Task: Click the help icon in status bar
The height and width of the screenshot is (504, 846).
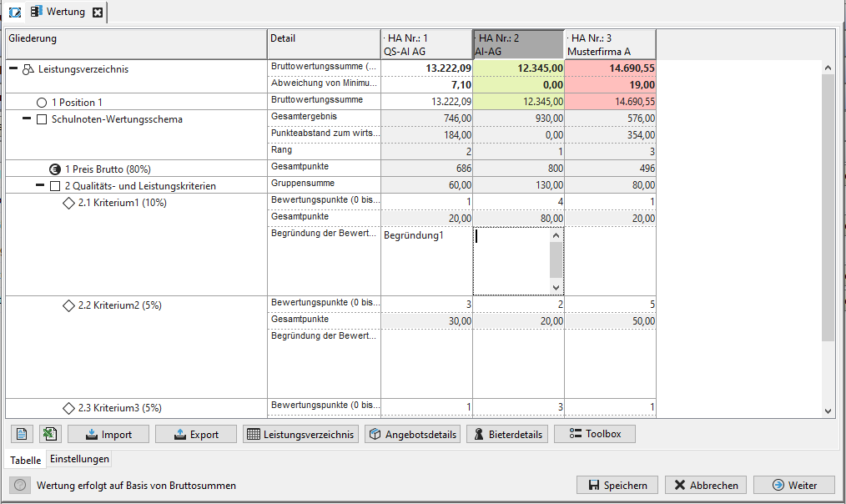Action: pos(20,485)
